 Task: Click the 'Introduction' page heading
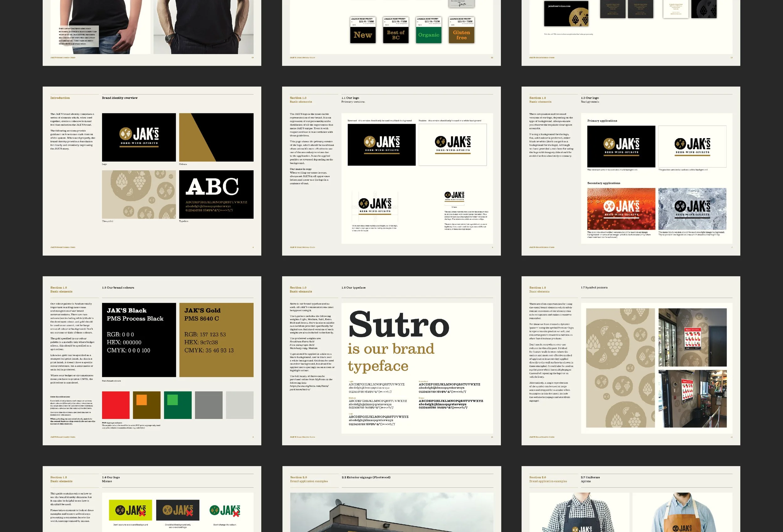(x=60, y=98)
